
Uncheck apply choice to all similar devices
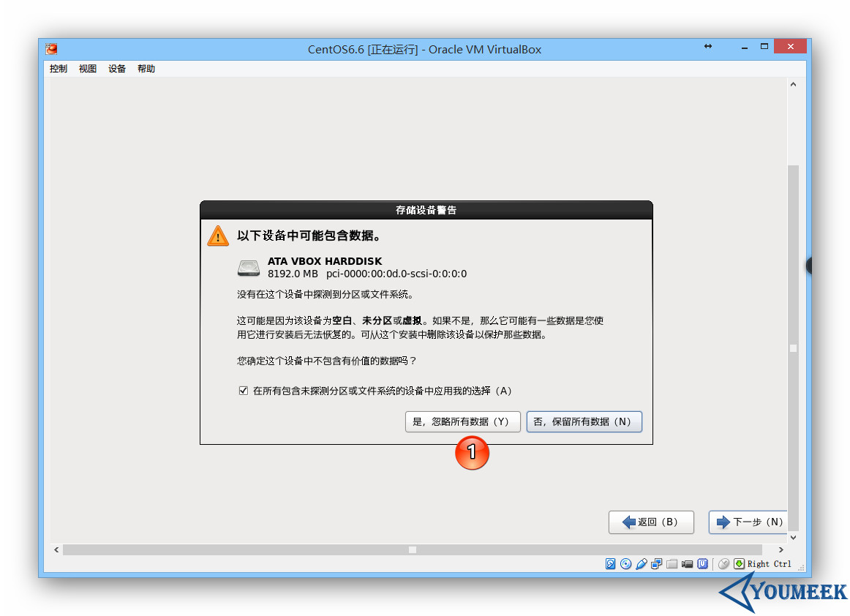[243, 390]
